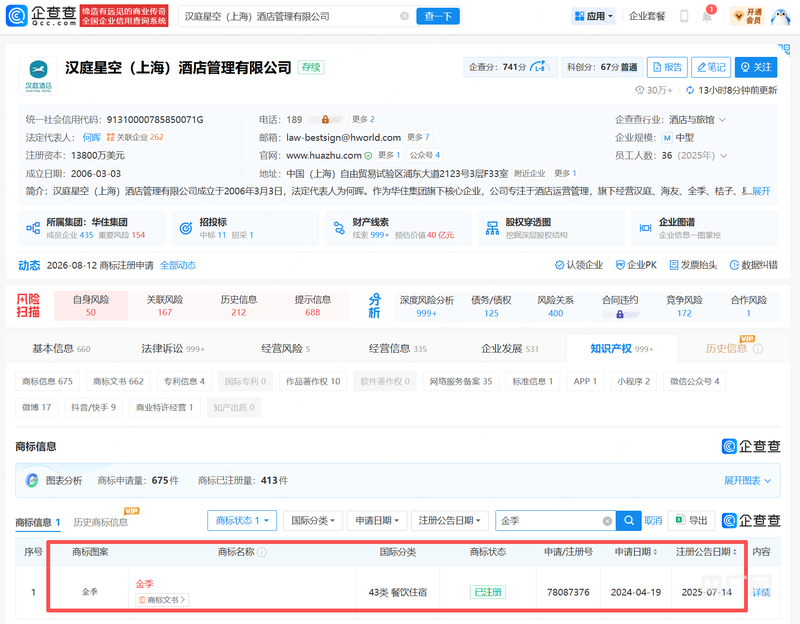Select 关联风险 167 risk item
This screenshot has width=800, height=624.
(165, 306)
